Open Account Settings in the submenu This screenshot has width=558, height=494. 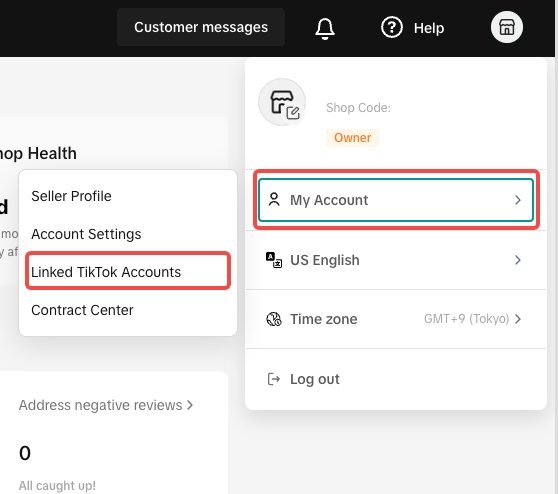pos(86,234)
